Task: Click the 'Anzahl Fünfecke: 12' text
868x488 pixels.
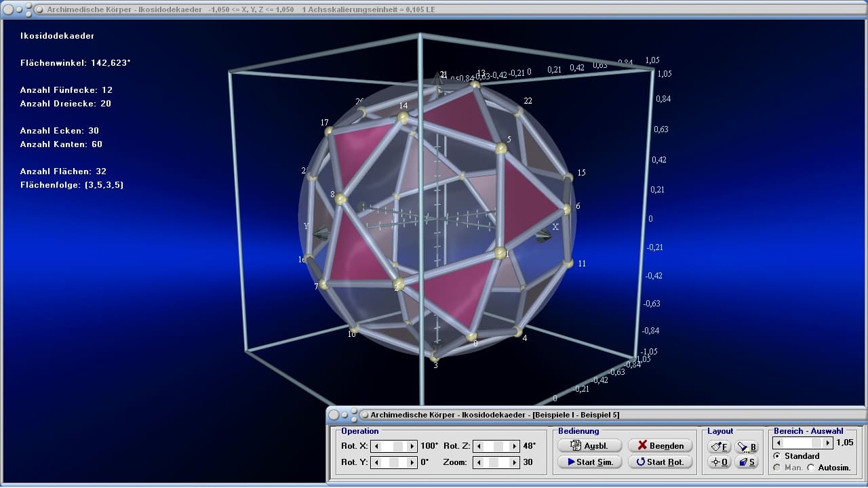Action: coord(66,89)
